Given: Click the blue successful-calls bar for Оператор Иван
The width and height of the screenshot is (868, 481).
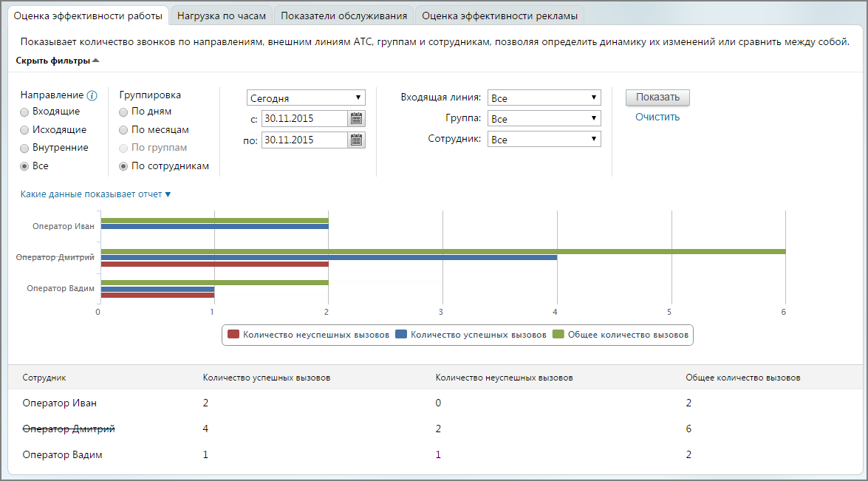Looking at the screenshot, I should [x=215, y=226].
